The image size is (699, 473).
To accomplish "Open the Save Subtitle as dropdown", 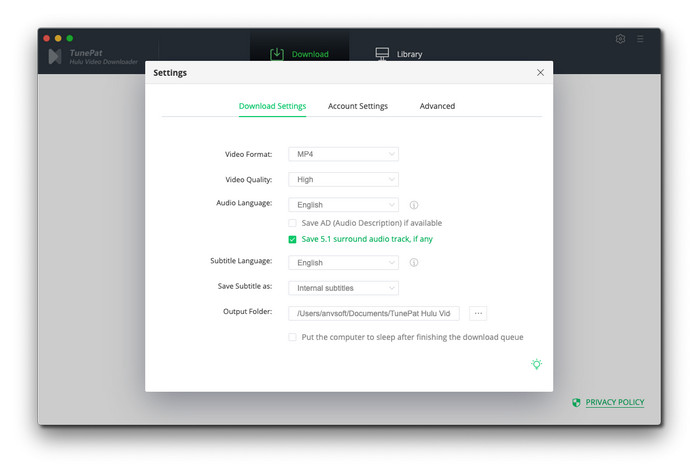I will click(x=343, y=288).
